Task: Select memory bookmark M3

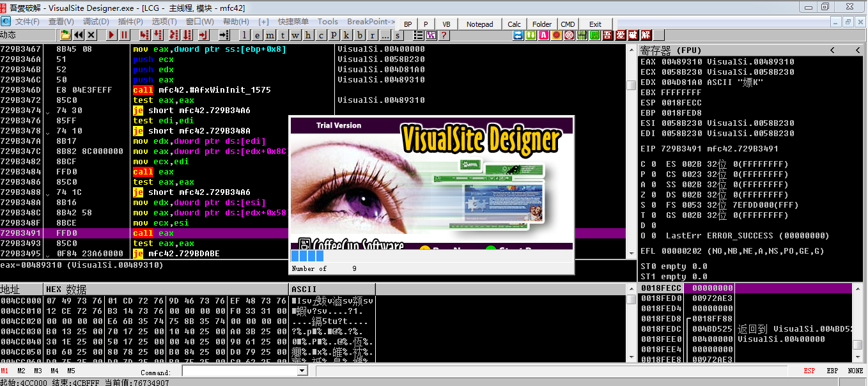Action: pos(38,371)
